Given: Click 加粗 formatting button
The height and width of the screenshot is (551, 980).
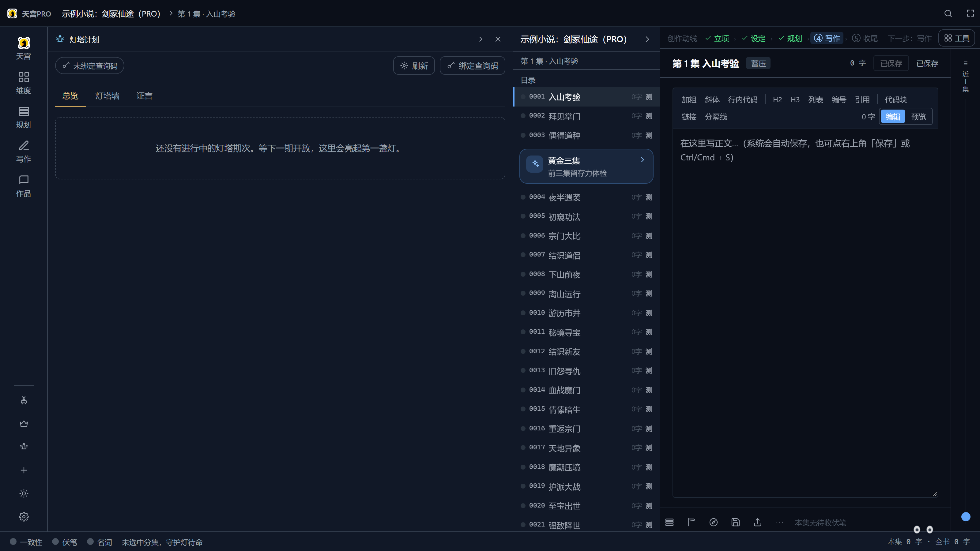Looking at the screenshot, I should point(688,99).
